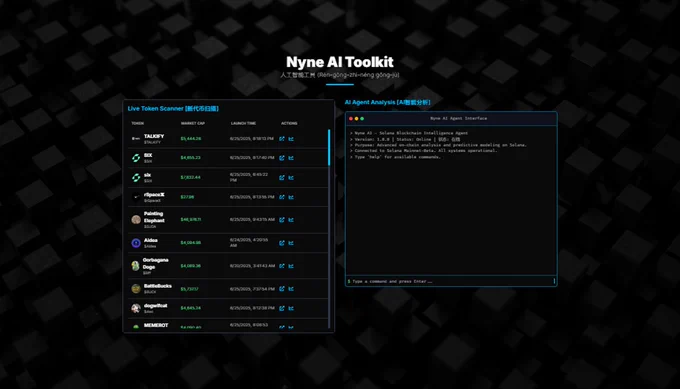Viewport: 680px width, 389px height.
Task: Select the TALKIFY token name
Action: click(x=154, y=136)
